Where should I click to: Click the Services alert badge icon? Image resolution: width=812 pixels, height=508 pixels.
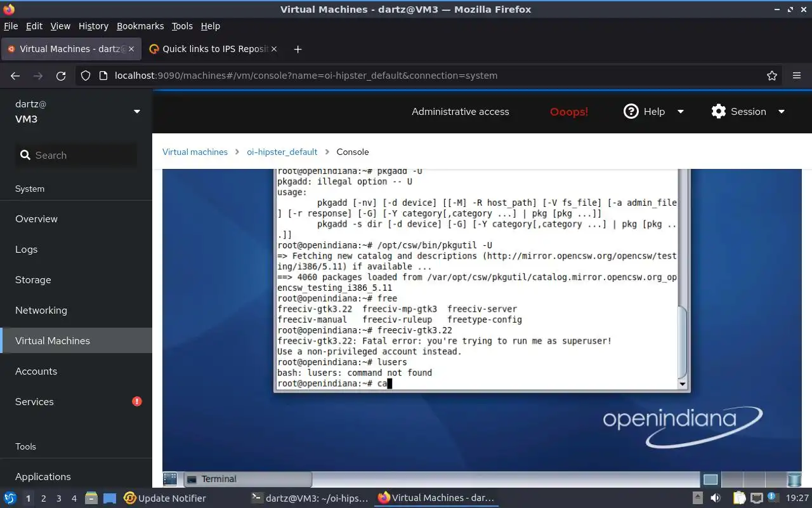pos(136,401)
